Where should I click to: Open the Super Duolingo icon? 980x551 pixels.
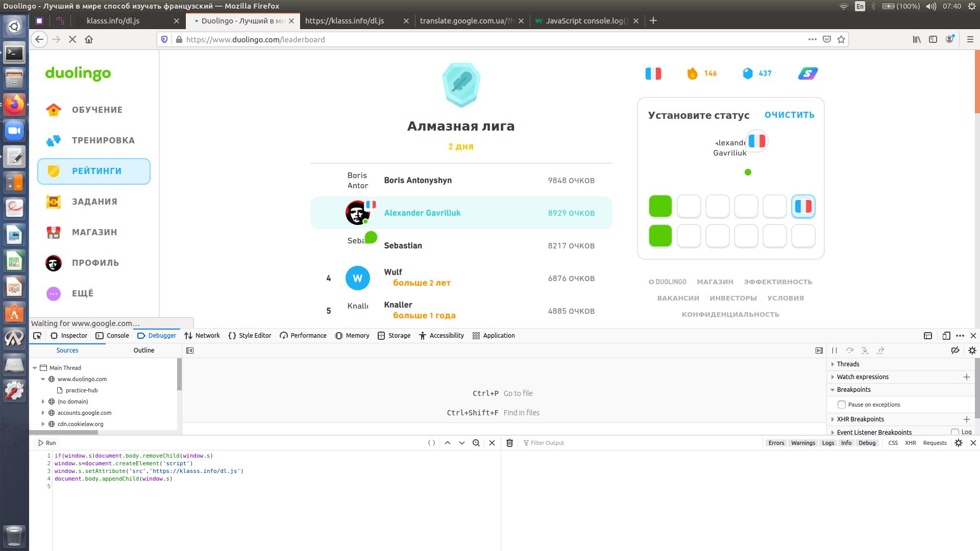(807, 73)
